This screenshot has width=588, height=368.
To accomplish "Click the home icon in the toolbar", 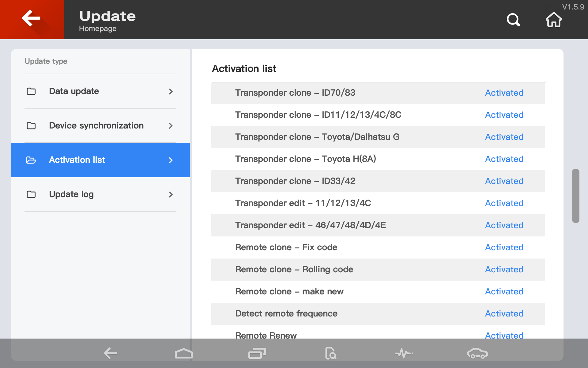I will click(553, 20).
